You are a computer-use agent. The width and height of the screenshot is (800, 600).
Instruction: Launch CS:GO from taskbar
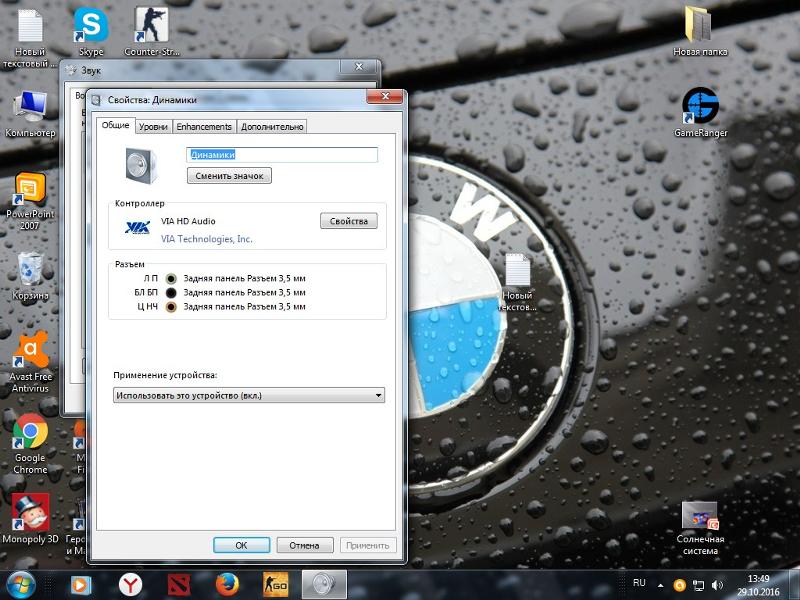tap(276, 585)
